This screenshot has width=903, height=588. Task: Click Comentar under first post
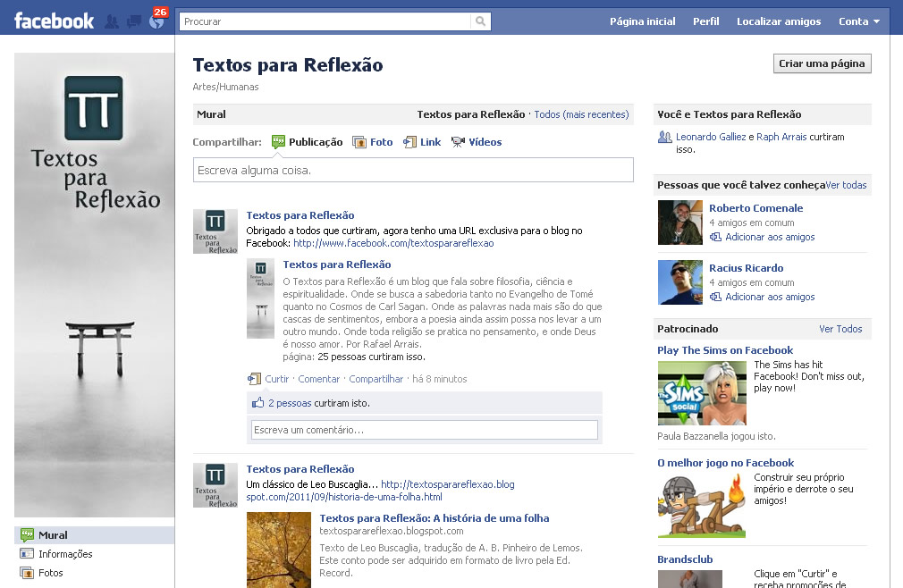pyautogui.click(x=318, y=379)
